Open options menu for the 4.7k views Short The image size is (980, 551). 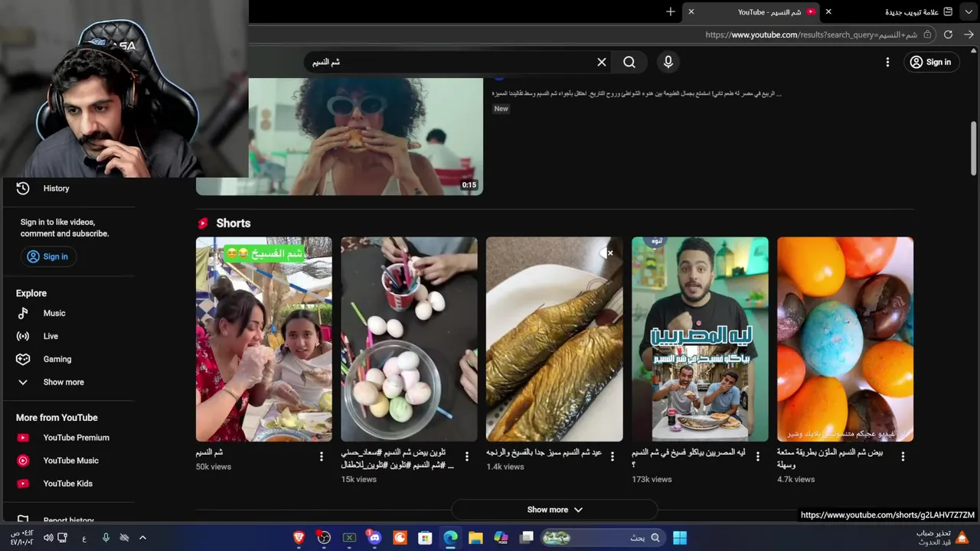pyautogui.click(x=903, y=456)
